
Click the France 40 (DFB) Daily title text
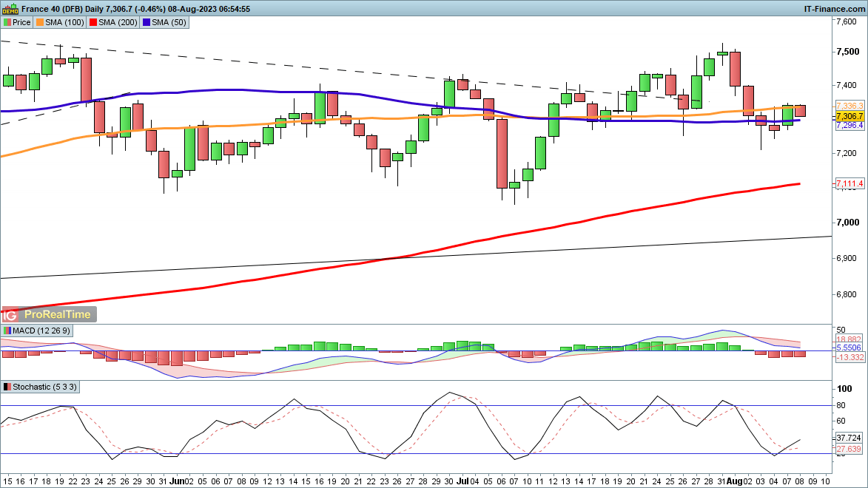pyautogui.click(x=63, y=9)
